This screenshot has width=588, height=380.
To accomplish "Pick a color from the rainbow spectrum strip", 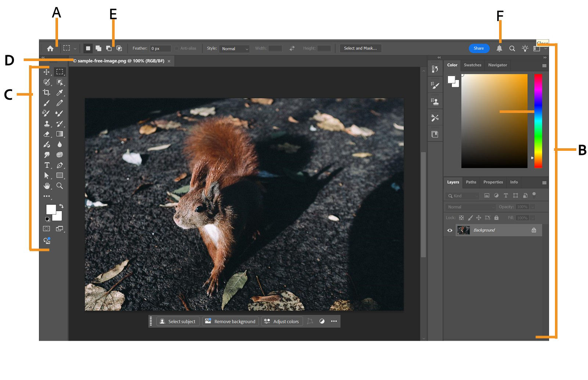I will click(x=538, y=121).
